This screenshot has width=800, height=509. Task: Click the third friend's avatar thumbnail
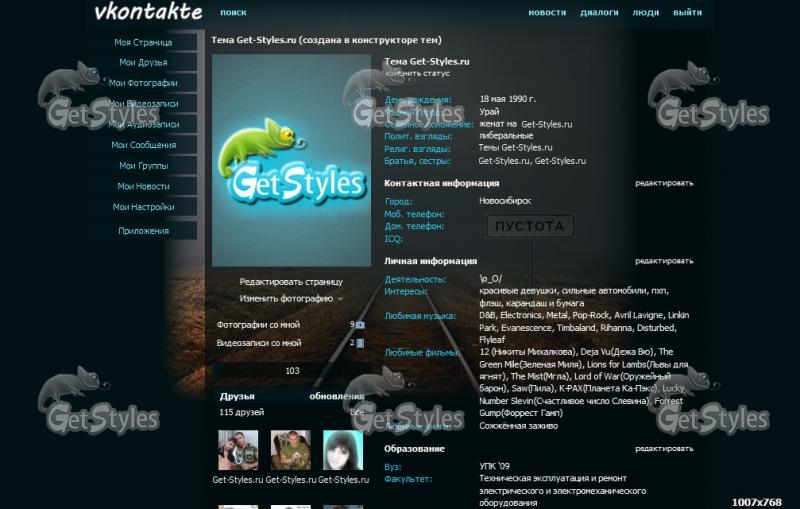tap(342, 450)
